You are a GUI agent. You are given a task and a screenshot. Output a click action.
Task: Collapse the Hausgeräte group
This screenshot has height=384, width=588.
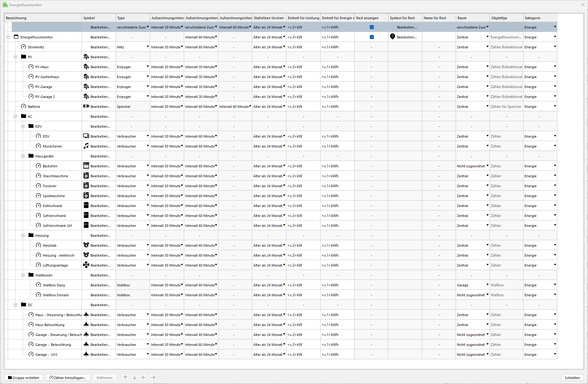tap(23, 156)
